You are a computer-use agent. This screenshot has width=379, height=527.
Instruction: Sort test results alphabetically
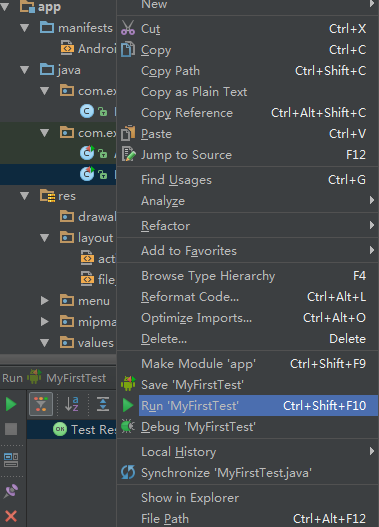(x=72, y=404)
